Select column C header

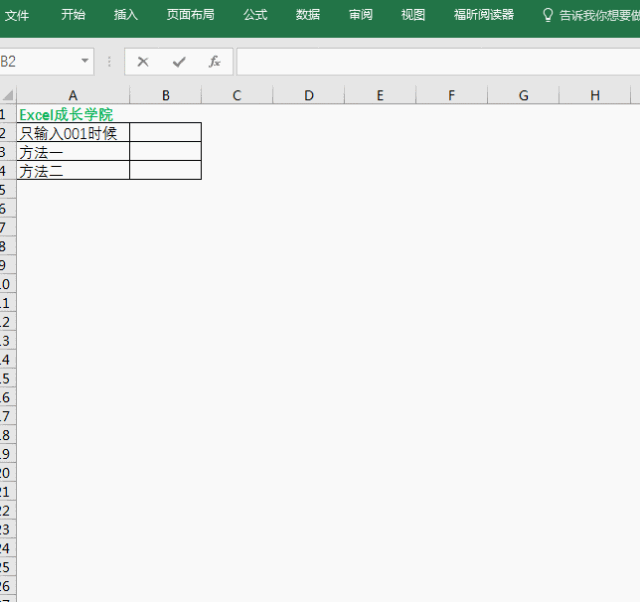pyautogui.click(x=237, y=95)
